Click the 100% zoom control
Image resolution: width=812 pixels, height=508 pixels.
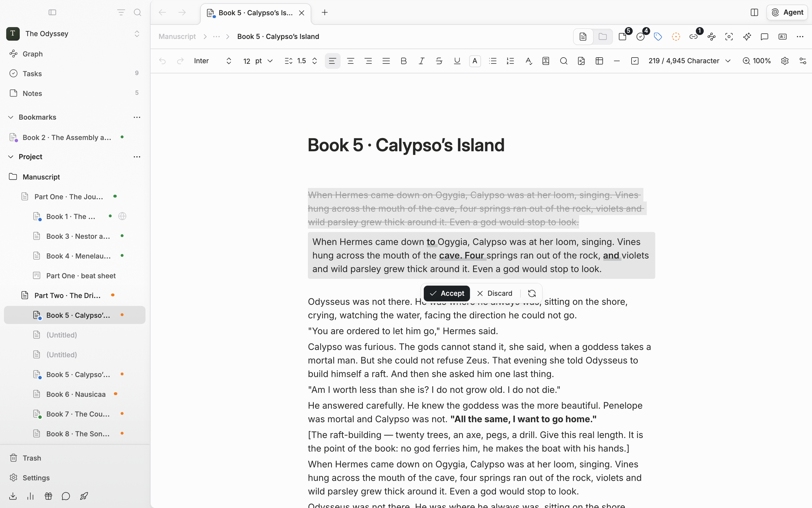[757, 61]
